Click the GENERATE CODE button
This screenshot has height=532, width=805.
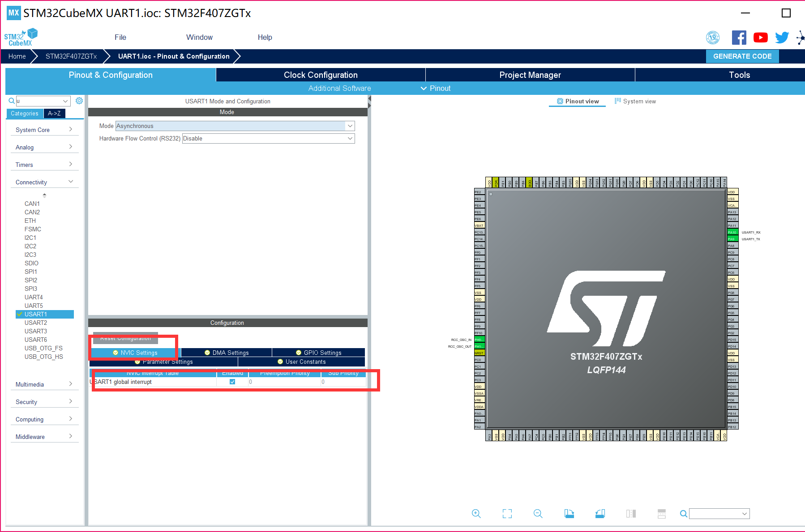(x=742, y=56)
